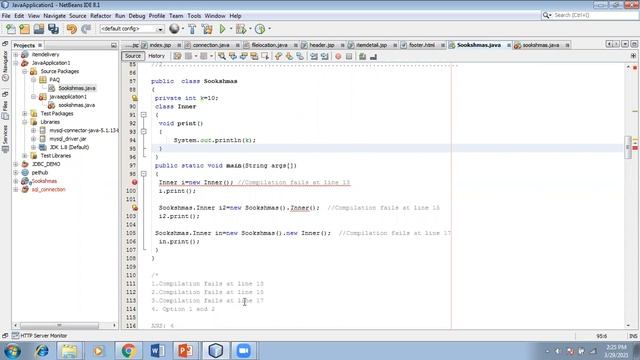
Task: Click the Comment code icon in editor toolbar
Action: point(362,56)
